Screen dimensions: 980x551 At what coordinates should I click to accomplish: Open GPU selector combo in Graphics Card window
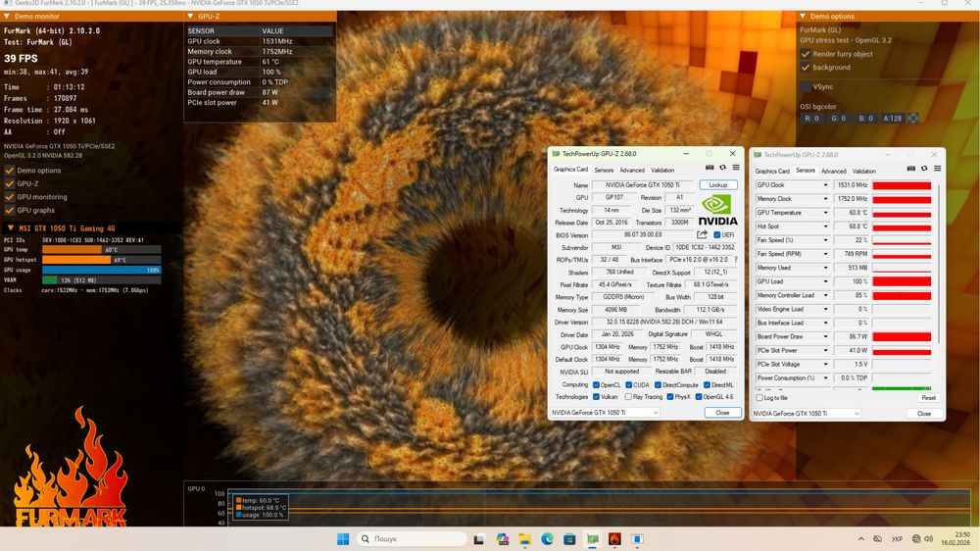(x=605, y=413)
